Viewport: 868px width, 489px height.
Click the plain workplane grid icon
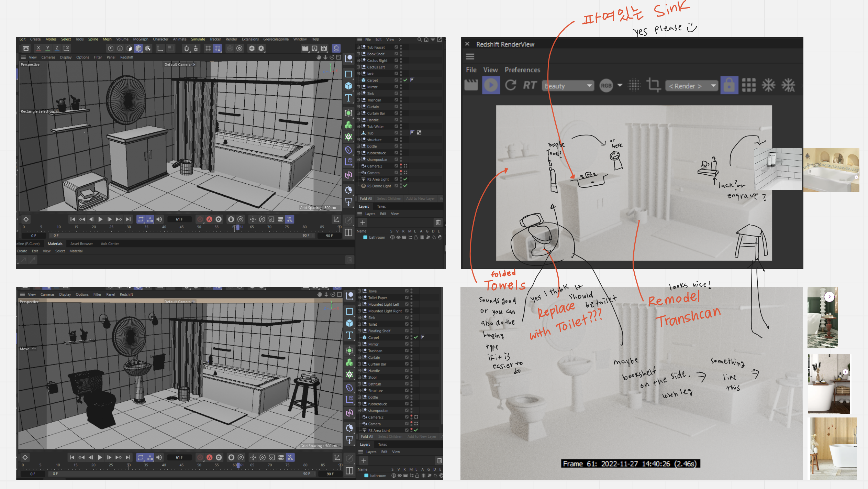point(208,48)
